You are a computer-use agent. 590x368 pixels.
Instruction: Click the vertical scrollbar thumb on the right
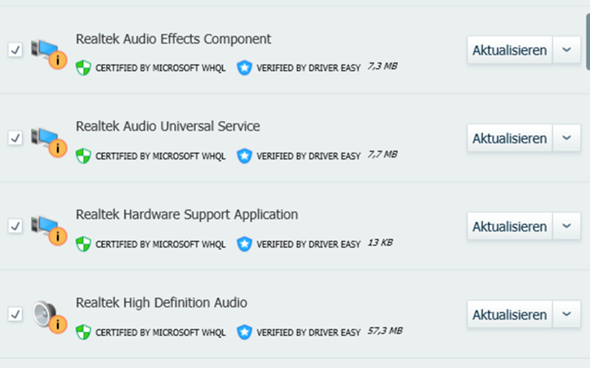(588, 41)
